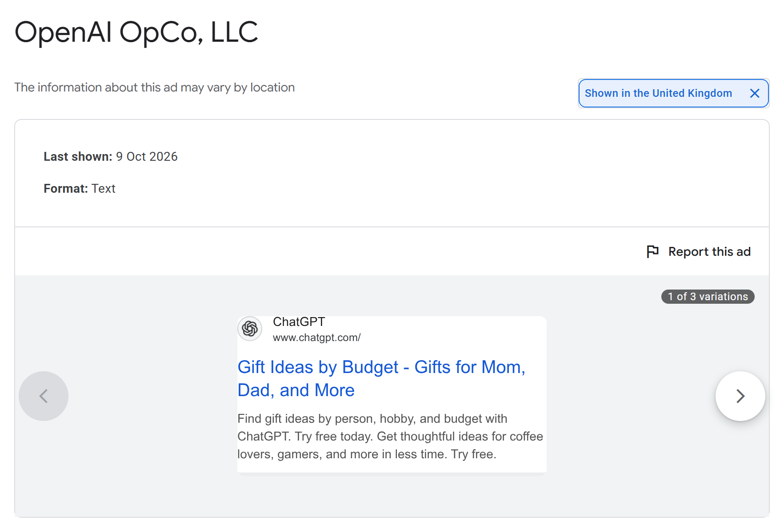Click the flag icon for reporting

click(x=652, y=252)
